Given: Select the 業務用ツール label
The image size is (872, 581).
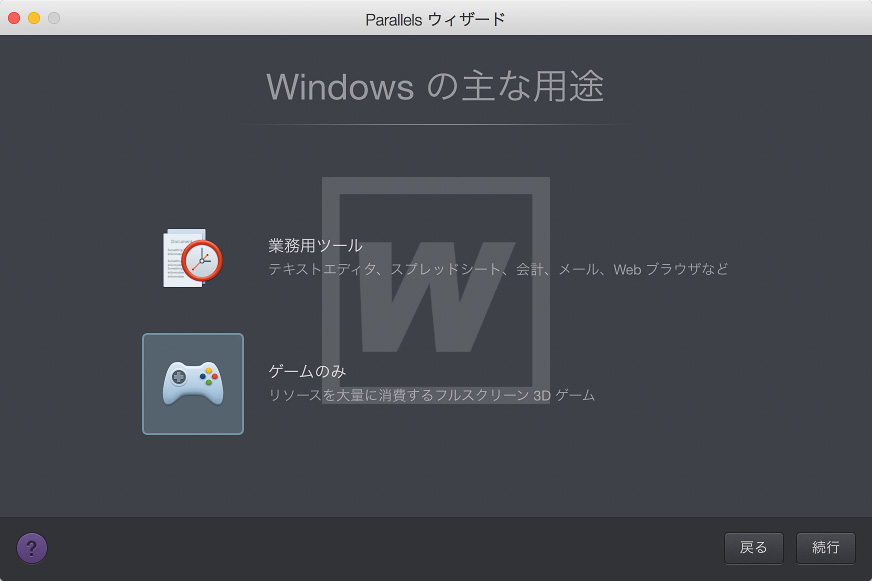Looking at the screenshot, I should pyautogui.click(x=315, y=245).
